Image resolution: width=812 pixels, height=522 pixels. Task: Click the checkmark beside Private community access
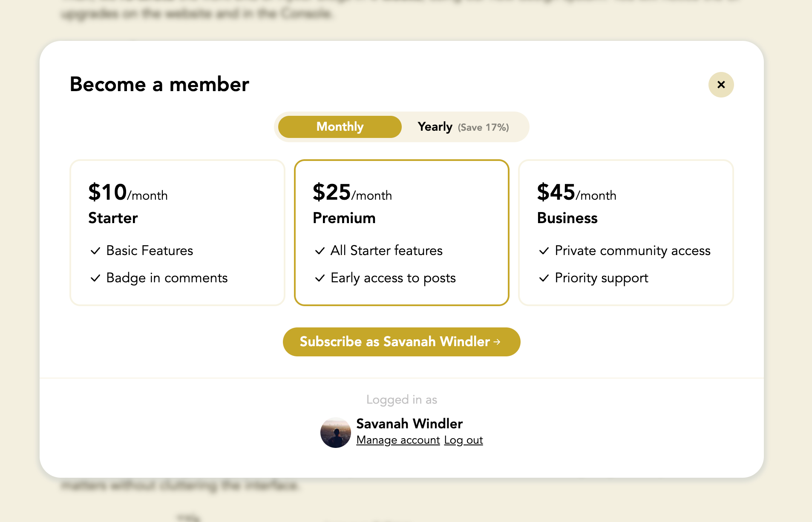544,251
